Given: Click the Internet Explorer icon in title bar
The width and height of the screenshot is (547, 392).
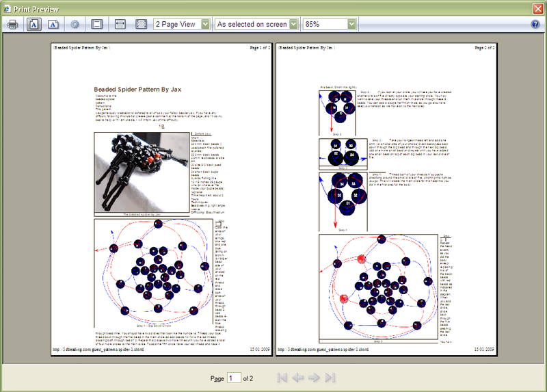Looking at the screenshot, I should point(7,9).
